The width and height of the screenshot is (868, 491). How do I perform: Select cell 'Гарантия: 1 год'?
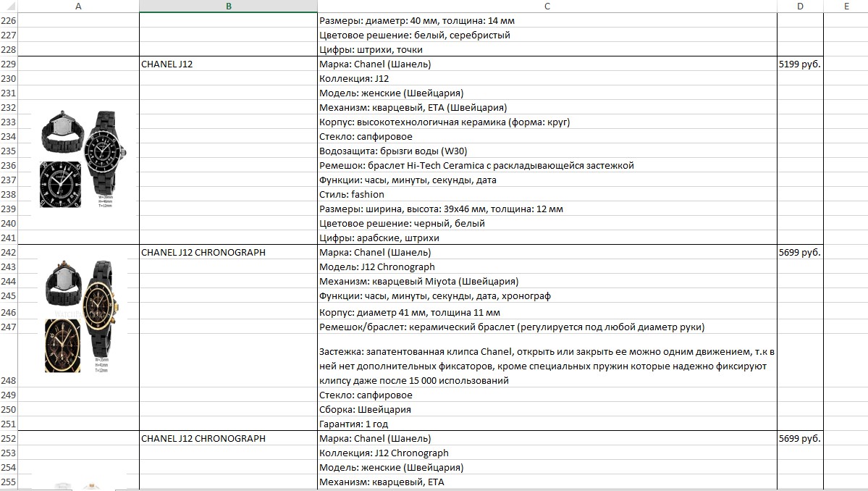tap(547, 424)
